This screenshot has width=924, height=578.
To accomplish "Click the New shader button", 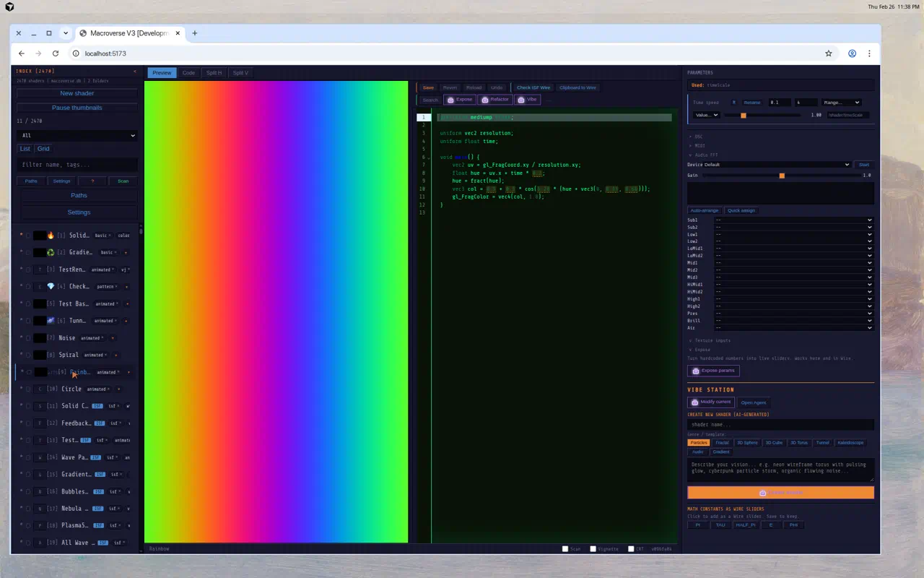I will (x=77, y=93).
